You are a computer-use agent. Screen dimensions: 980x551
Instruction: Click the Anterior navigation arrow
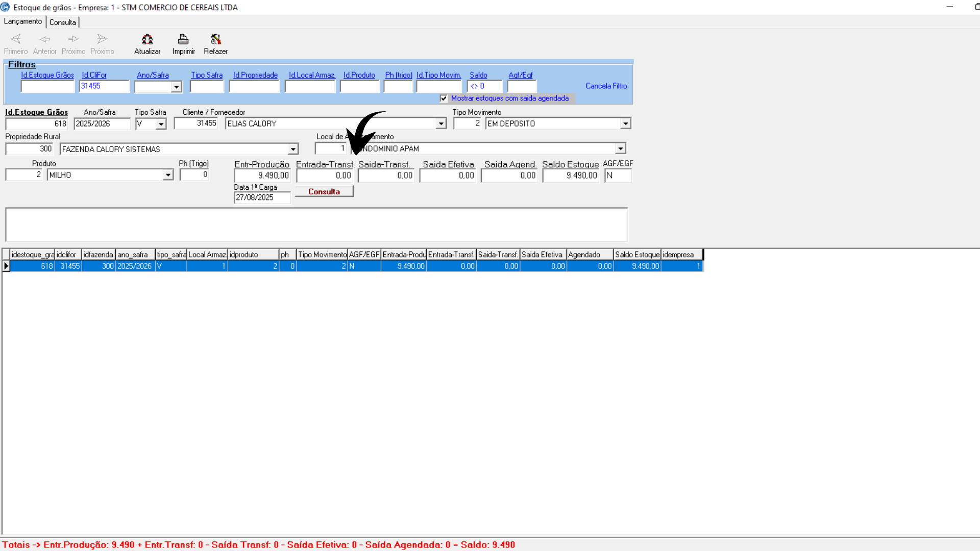coord(45,39)
